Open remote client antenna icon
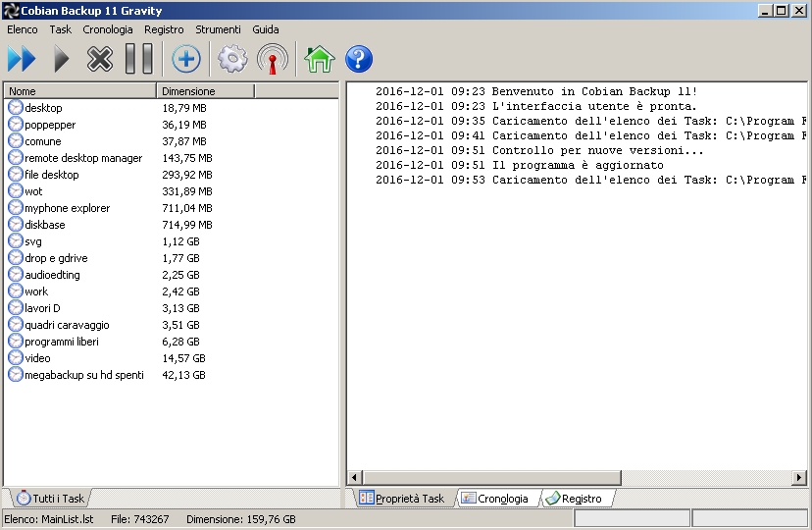Viewport: 812px width, 530px height. pyautogui.click(x=273, y=59)
